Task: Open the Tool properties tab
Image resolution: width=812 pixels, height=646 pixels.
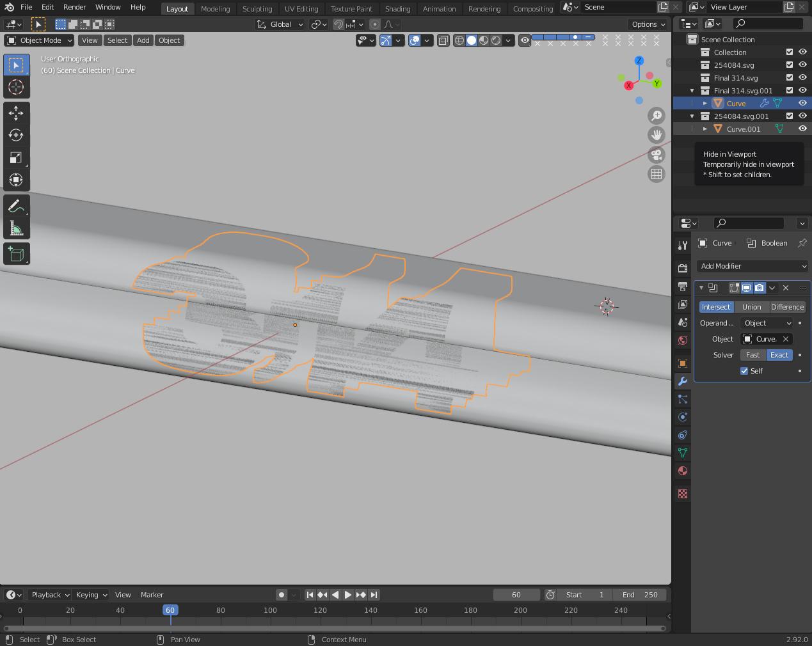Action: 683,245
